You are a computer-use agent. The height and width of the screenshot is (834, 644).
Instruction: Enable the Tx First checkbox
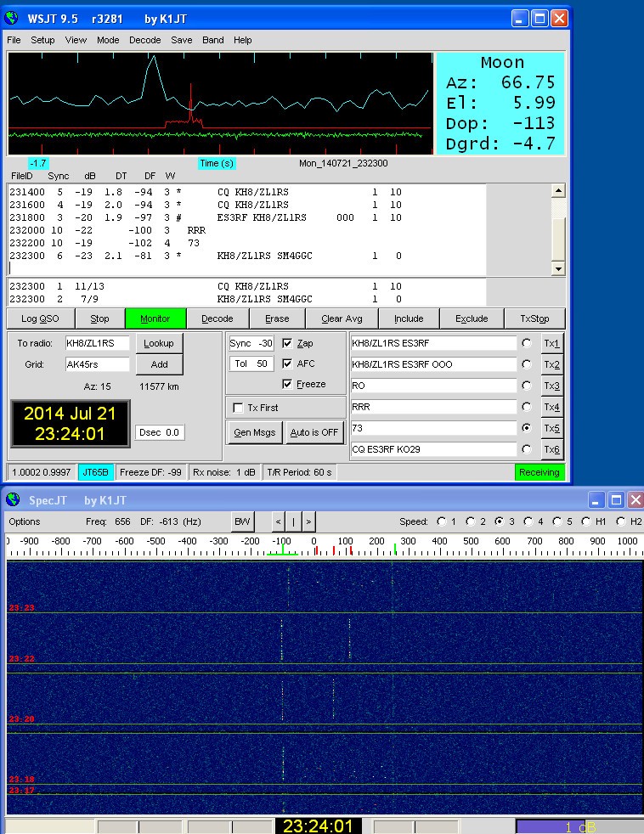pyautogui.click(x=239, y=408)
